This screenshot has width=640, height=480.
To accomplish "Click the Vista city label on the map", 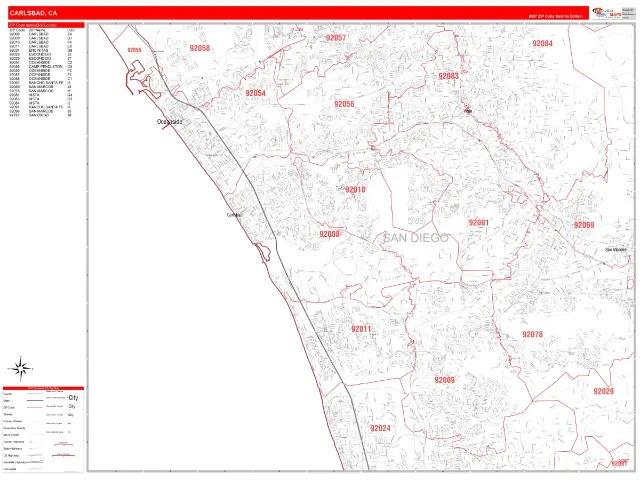I will point(468,111).
